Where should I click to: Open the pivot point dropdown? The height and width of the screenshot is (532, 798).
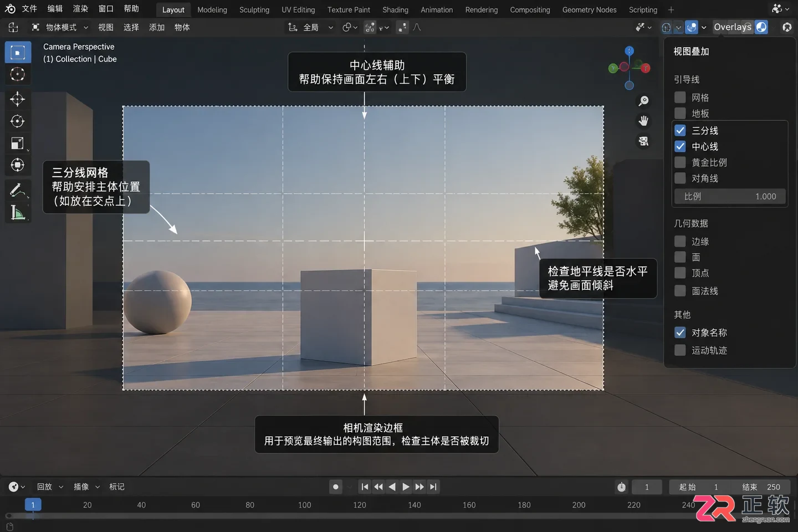tap(350, 27)
